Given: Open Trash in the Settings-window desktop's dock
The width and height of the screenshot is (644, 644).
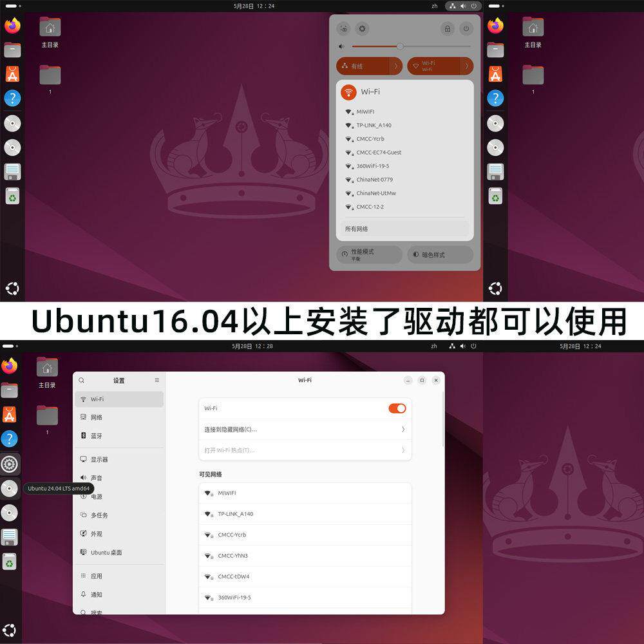Looking at the screenshot, I should click(x=10, y=562).
